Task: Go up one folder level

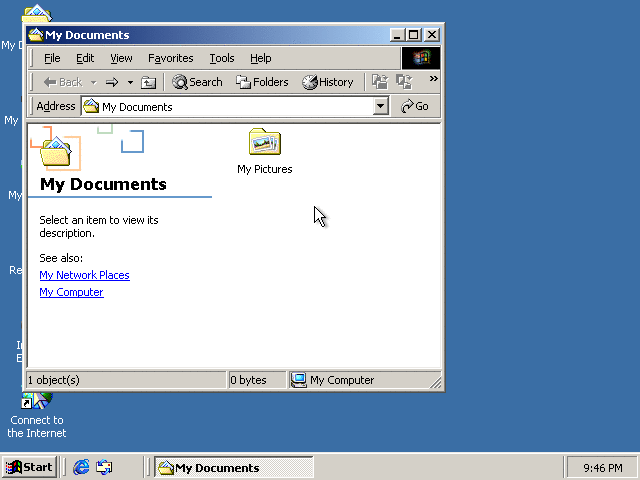Action: [x=148, y=82]
